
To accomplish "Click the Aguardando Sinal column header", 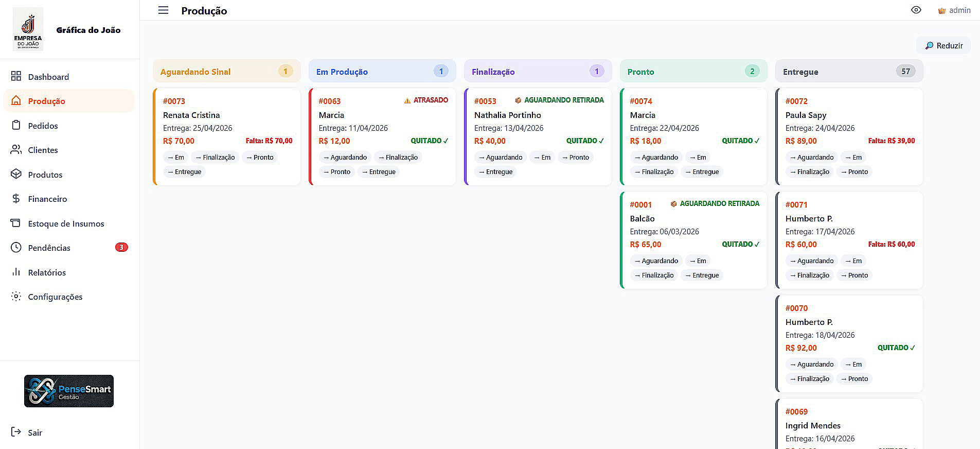I will pos(227,71).
